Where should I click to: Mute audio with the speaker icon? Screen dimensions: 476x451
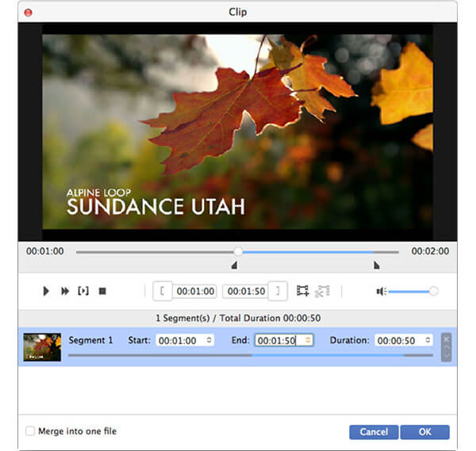tap(381, 291)
